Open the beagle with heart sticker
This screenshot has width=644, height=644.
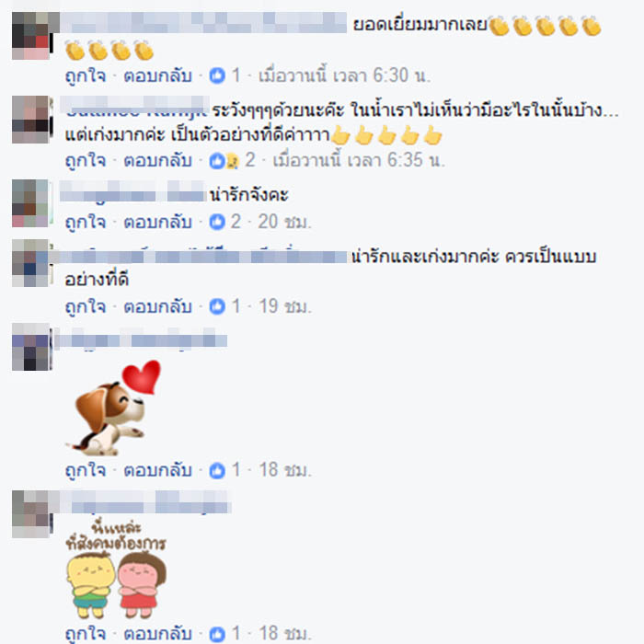(x=114, y=408)
